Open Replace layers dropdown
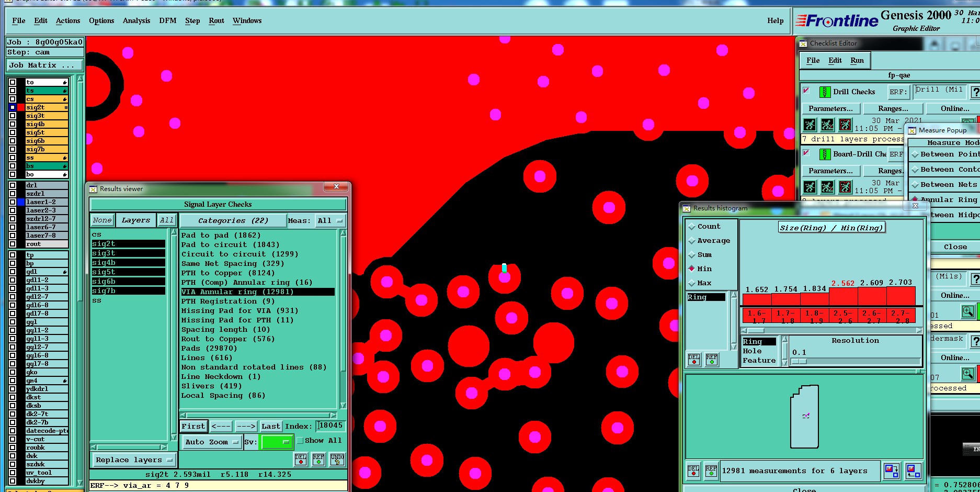Viewport: 980px width, 492px height. pos(133,460)
